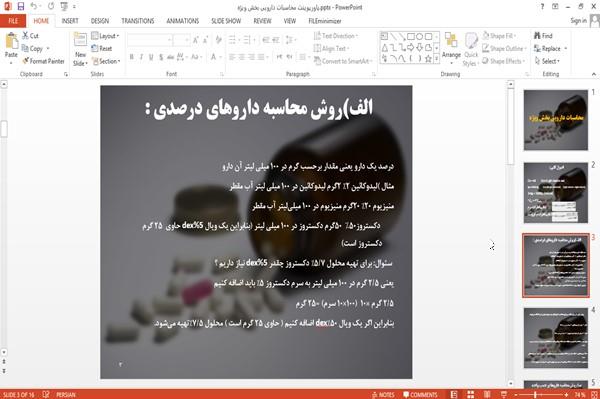The image size is (600, 399).
Task: Open the FILE tab
Action: [x=13, y=21]
